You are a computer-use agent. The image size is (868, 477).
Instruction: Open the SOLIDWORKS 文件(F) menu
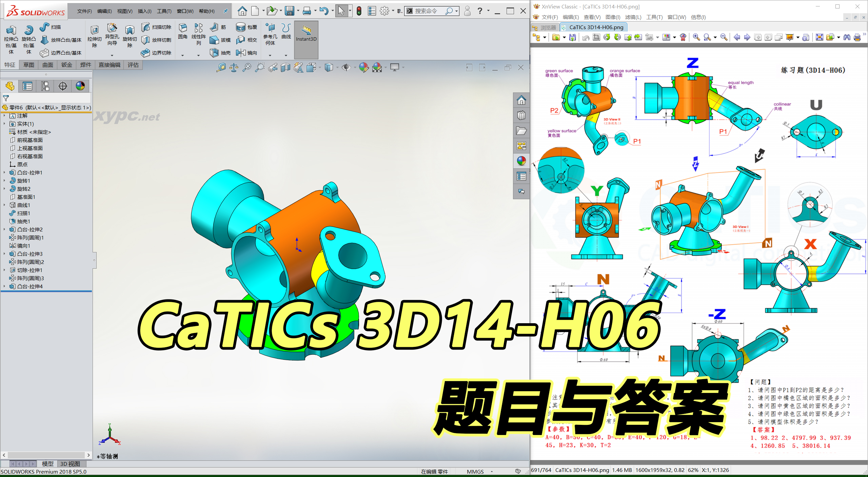84,11
